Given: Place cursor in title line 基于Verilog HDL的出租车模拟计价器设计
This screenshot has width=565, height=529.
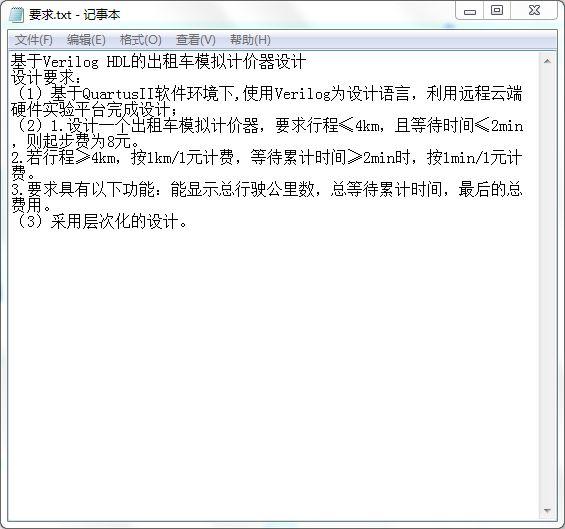Looking at the screenshot, I should point(158,62).
